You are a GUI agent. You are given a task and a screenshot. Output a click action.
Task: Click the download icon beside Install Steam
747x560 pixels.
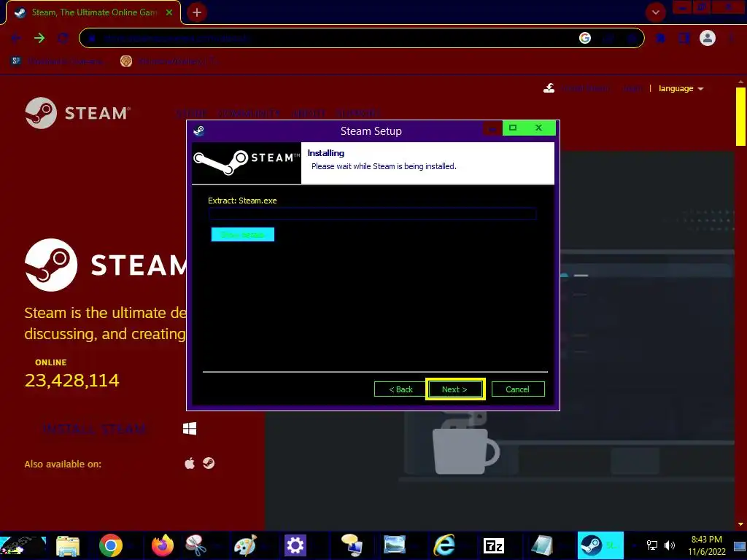pos(549,88)
